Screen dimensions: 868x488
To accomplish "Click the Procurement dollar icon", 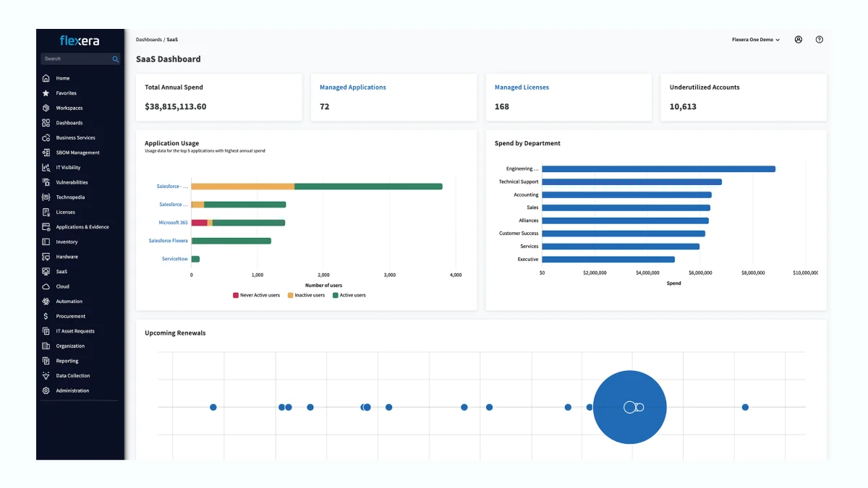I will pyautogui.click(x=46, y=316).
